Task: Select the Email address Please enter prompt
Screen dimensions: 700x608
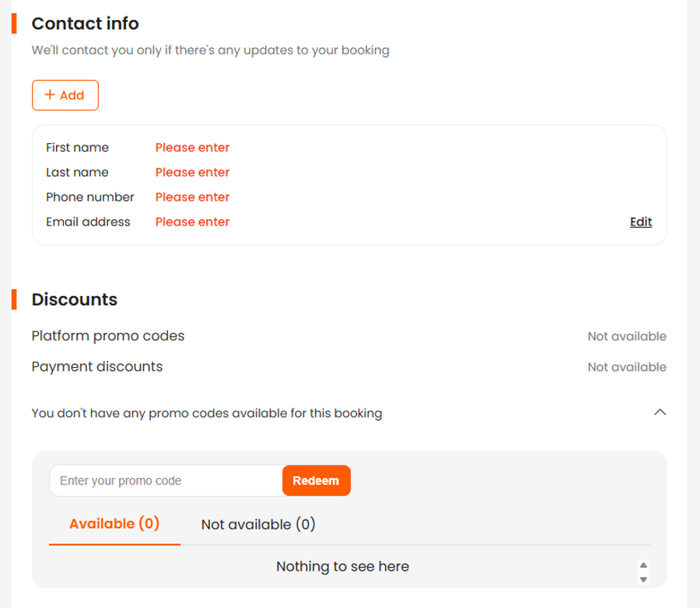Action: click(x=192, y=222)
